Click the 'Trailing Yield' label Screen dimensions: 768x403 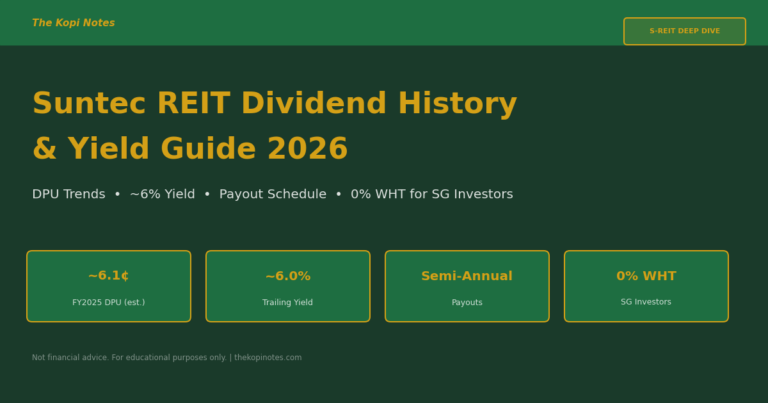pyautogui.click(x=288, y=302)
